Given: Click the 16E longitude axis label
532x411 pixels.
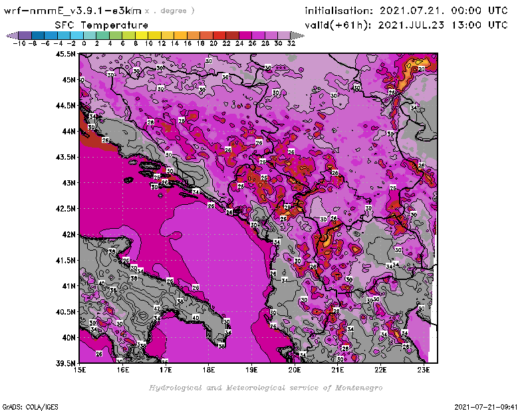Looking at the screenshot, I should [x=123, y=370].
